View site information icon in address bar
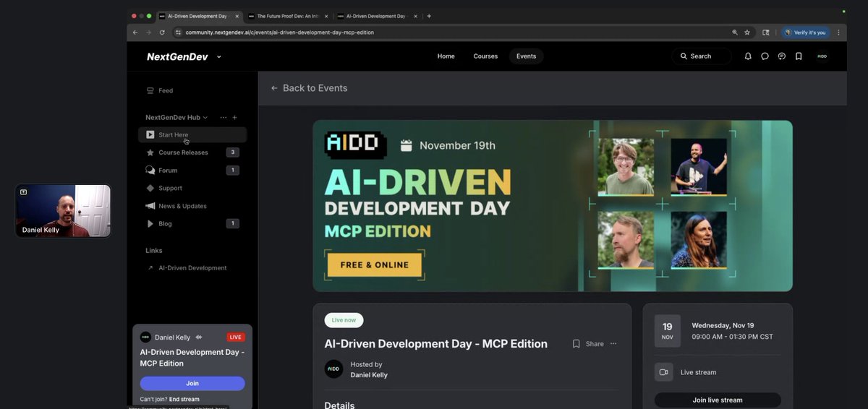The height and width of the screenshot is (409, 868). (x=178, y=33)
